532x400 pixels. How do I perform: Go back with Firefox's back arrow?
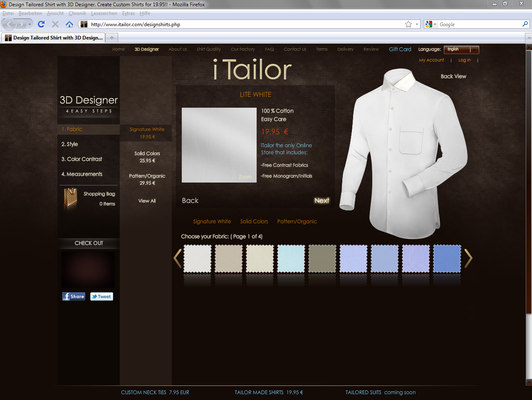click(9, 24)
